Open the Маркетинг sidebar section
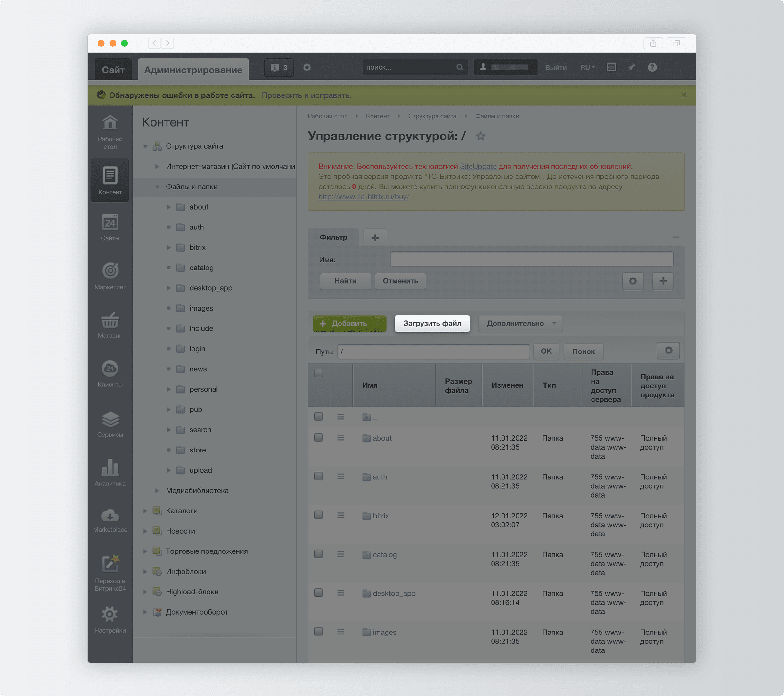Image resolution: width=784 pixels, height=696 pixels. click(x=110, y=276)
